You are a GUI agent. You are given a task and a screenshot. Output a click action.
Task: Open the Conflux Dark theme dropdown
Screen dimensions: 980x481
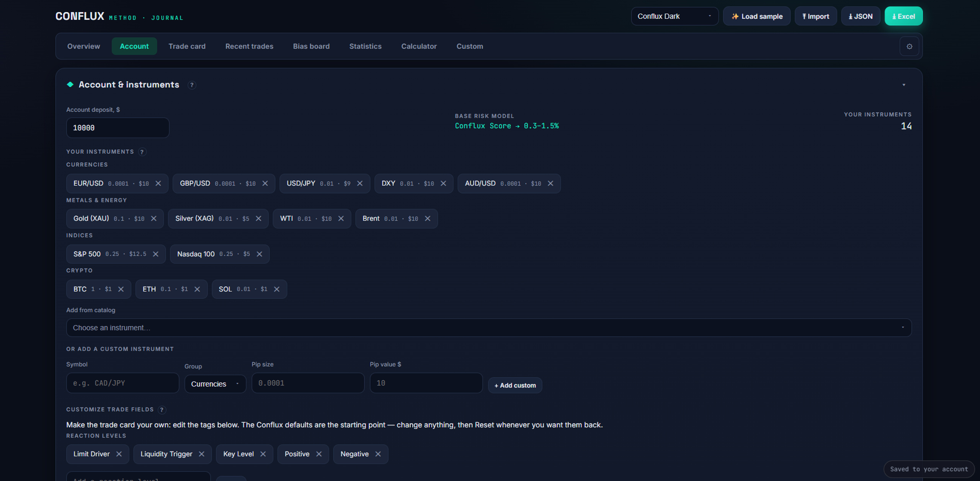click(675, 16)
